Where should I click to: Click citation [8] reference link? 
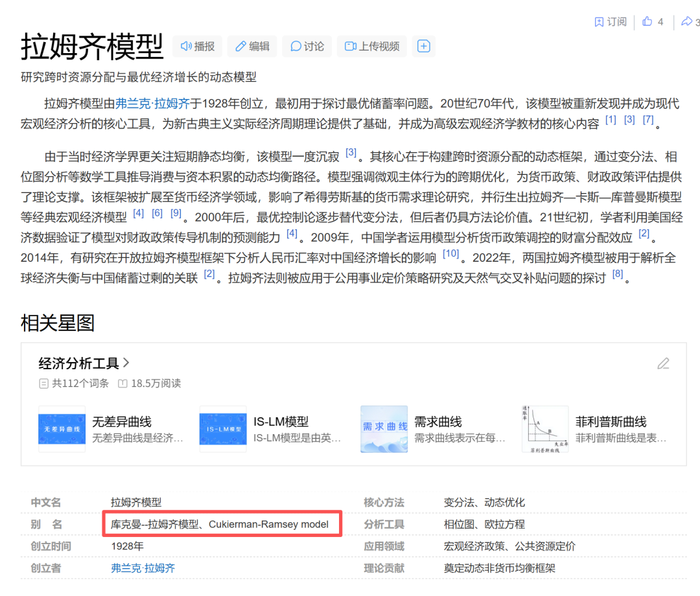[x=618, y=274]
